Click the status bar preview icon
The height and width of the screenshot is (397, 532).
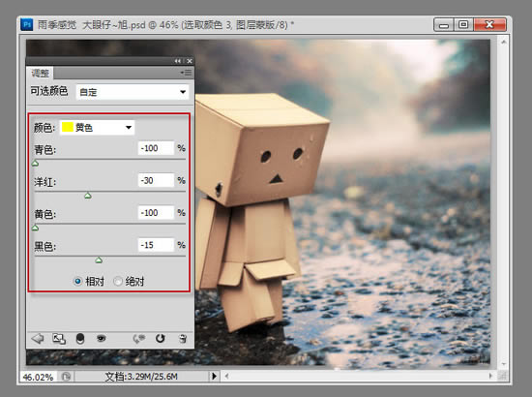click(x=66, y=377)
